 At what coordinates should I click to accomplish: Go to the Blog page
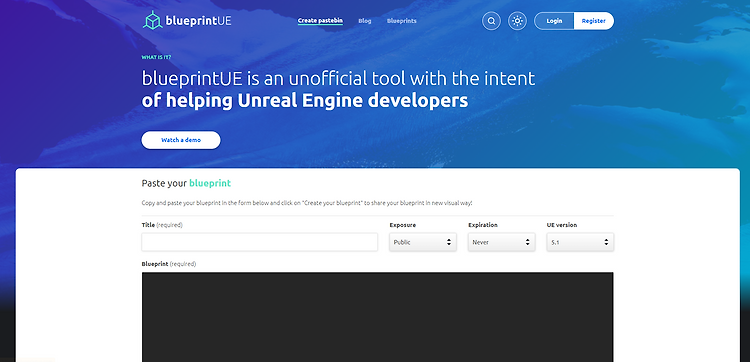coord(364,21)
